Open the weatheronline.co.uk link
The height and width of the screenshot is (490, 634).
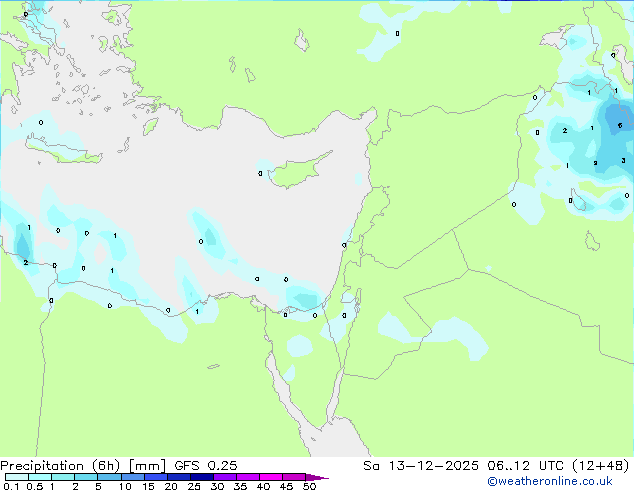[550, 481]
